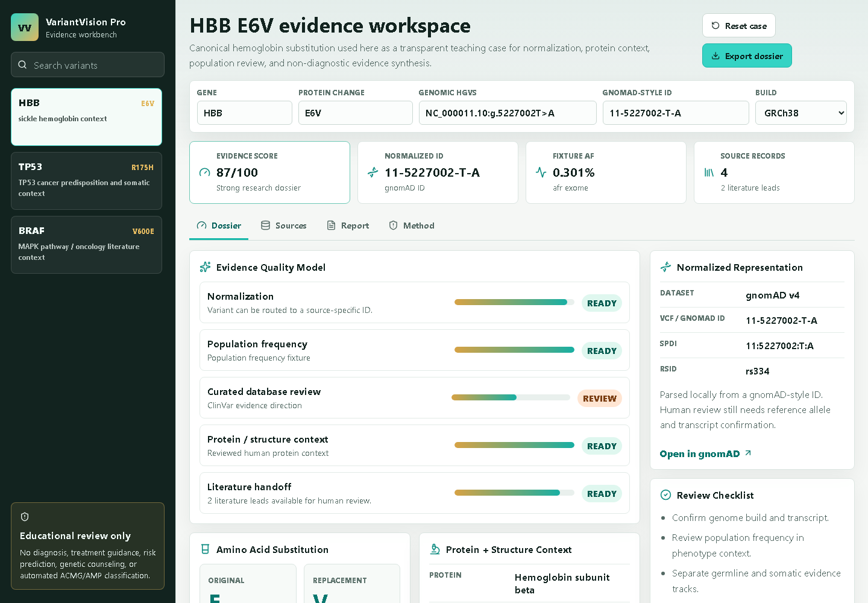This screenshot has height=603, width=868.
Task: Click the icon beside Normalized ID 11-5227002-T-A
Action: [373, 172]
